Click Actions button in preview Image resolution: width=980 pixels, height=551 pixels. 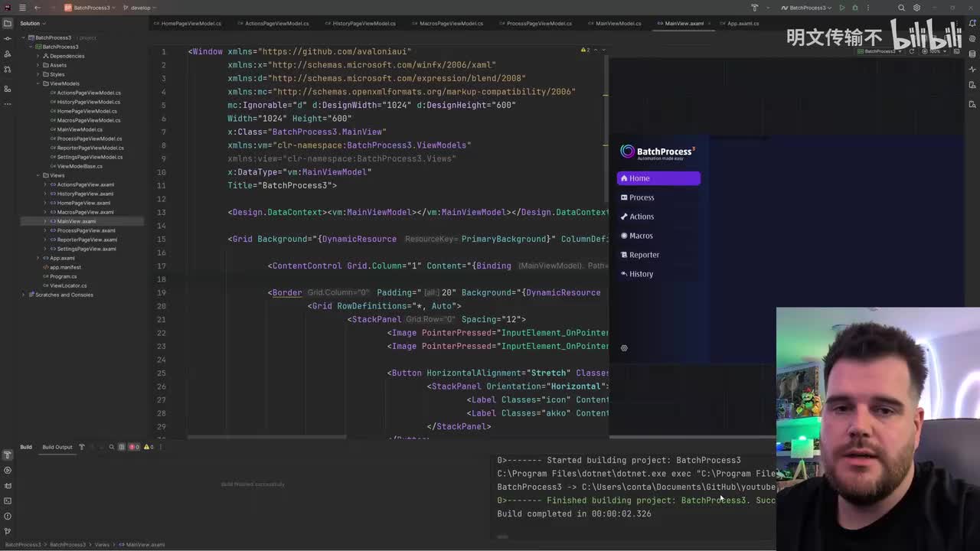[x=658, y=217]
